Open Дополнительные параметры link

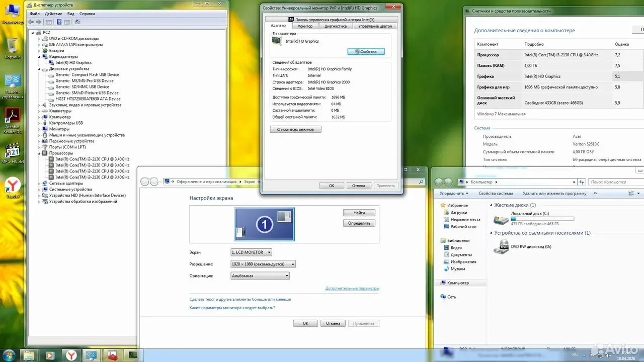point(352,289)
